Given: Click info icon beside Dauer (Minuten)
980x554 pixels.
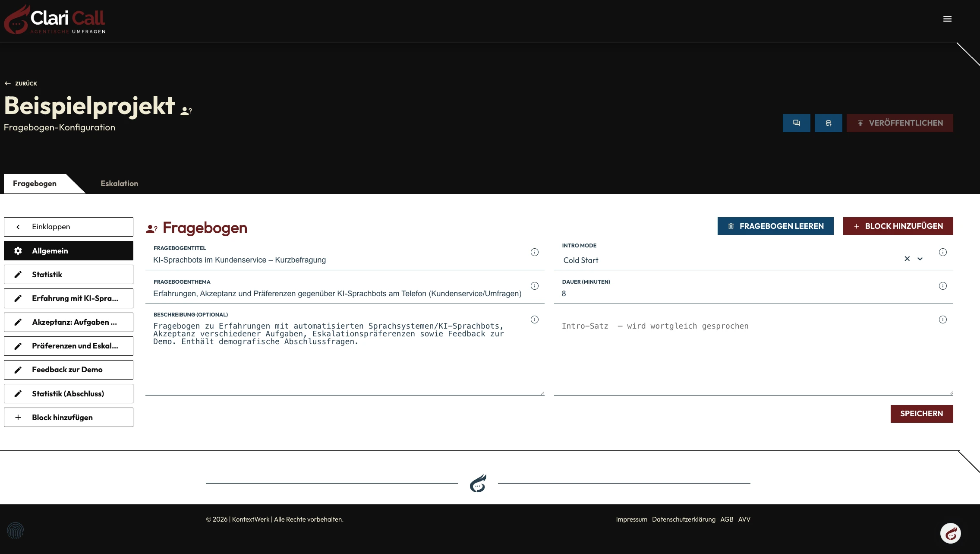Looking at the screenshot, I should click(942, 286).
